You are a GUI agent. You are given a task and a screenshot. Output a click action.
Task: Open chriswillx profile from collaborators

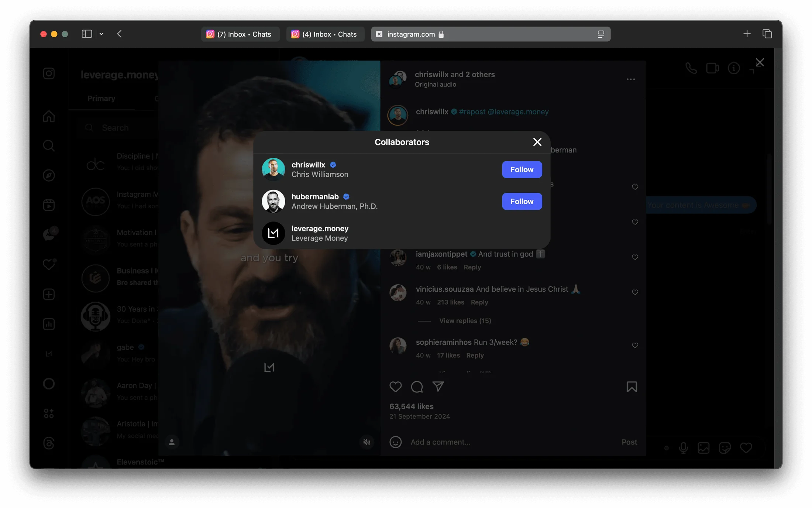[x=308, y=165]
